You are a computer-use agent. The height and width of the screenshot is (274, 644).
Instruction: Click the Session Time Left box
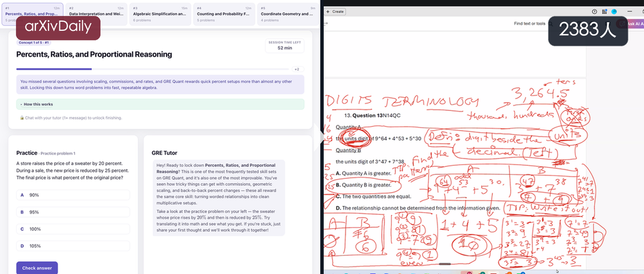(285, 46)
